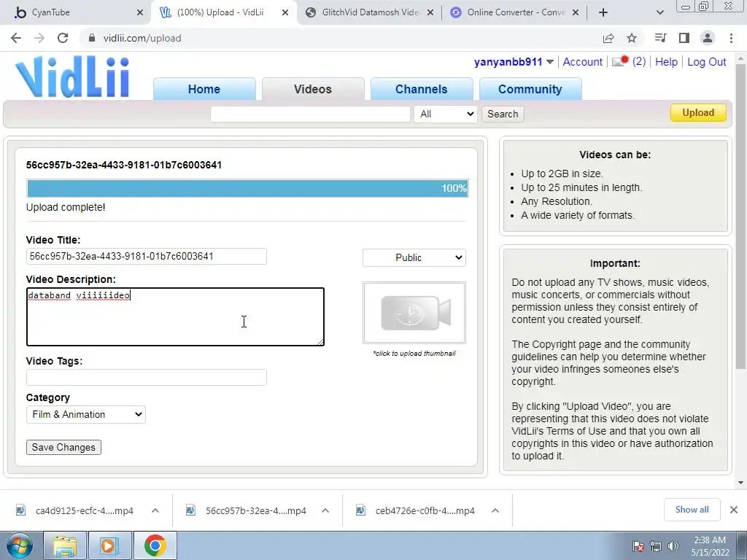
Task: Focus the Video Tags field
Action: [146, 377]
